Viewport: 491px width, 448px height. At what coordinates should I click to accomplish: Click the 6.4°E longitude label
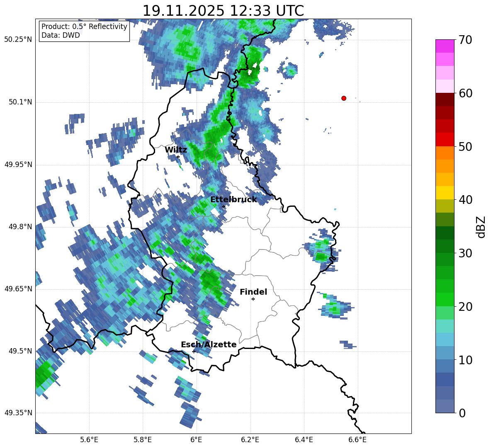(x=304, y=440)
